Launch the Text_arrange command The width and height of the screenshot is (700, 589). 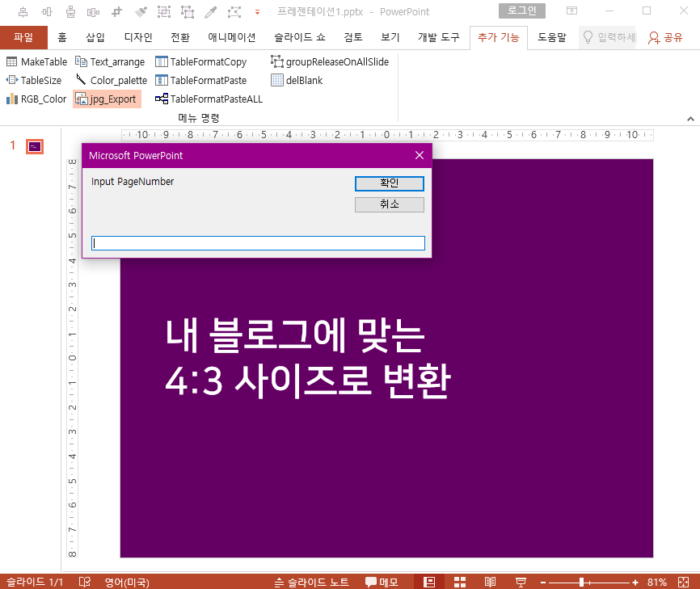pyautogui.click(x=110, y=61)
